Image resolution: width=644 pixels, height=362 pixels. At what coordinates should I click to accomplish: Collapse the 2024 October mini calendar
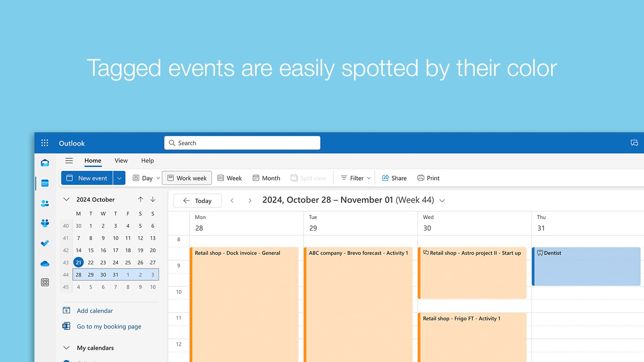click(x=66, y=199)
